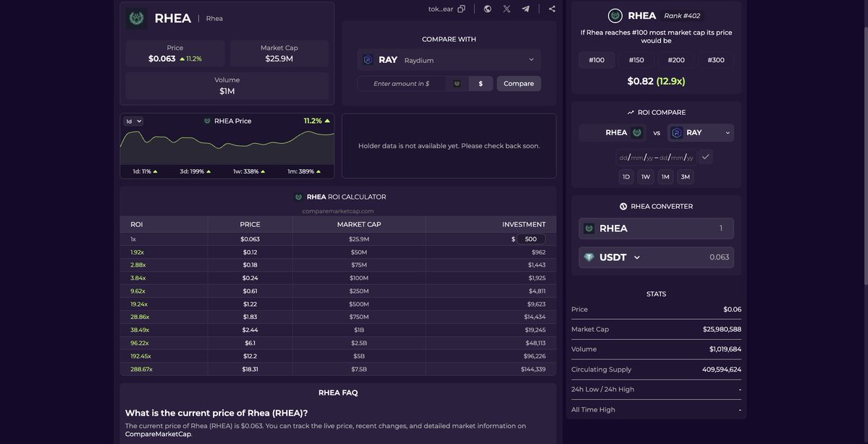Screen dimensions: 868x444
Task: Click the USDT converter value 0.063
Action: click(x=719, y=257)
